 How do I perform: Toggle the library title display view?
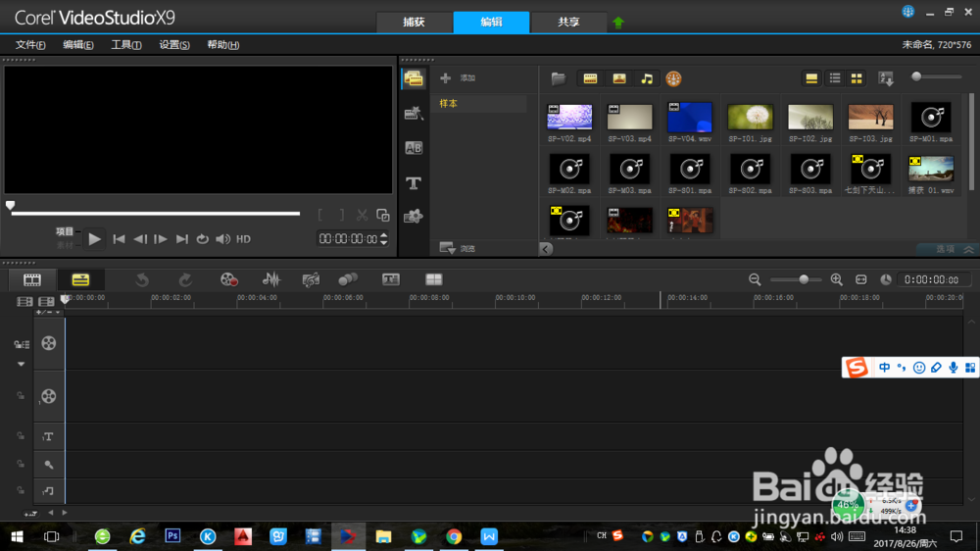click(x=811, y=78)
